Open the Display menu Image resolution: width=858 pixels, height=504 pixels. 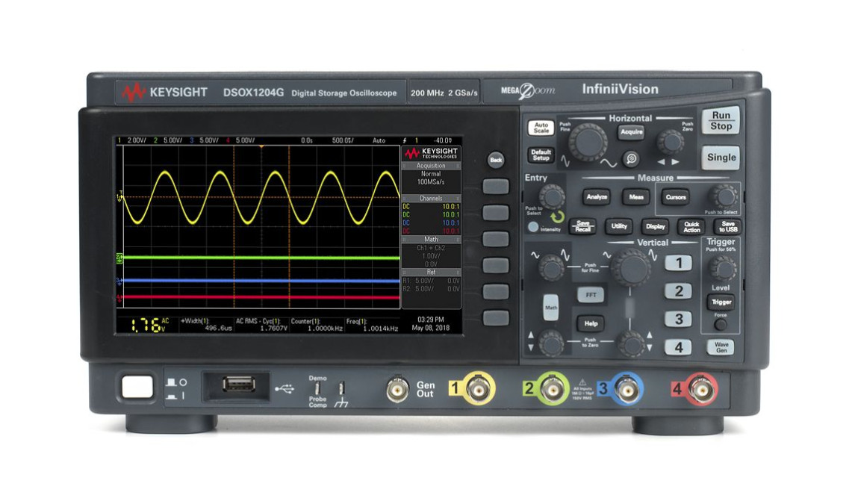click(x=656, y=226)
